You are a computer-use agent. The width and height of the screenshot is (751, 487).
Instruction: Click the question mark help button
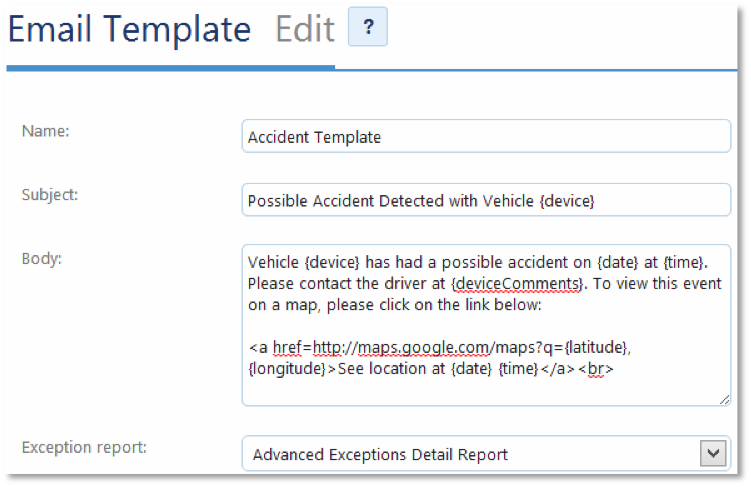[x=367, y=28]
